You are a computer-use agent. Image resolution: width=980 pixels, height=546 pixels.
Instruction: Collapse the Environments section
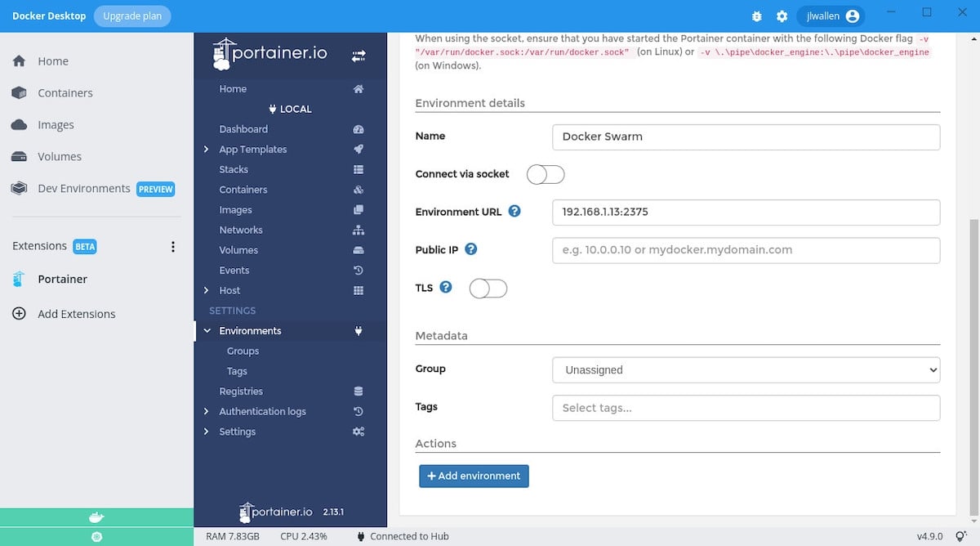tap(207, 330)
